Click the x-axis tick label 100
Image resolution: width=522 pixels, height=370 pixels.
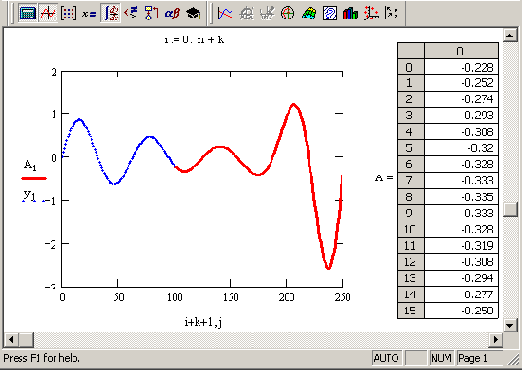tap(175, 297)
